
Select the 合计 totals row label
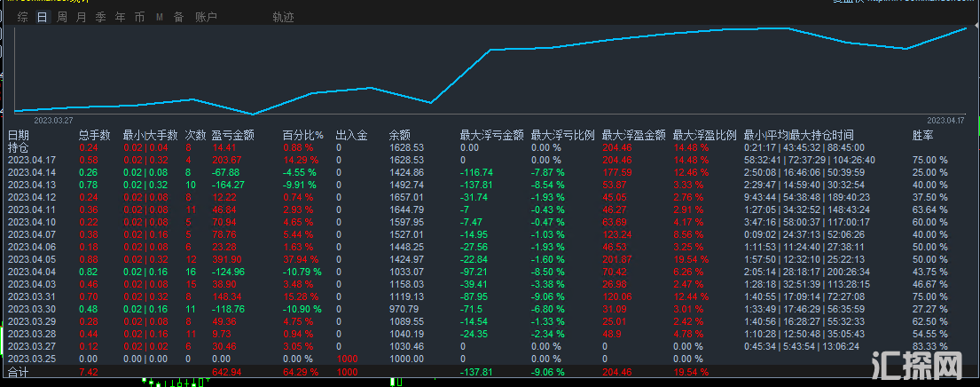(x=18, y=372)
